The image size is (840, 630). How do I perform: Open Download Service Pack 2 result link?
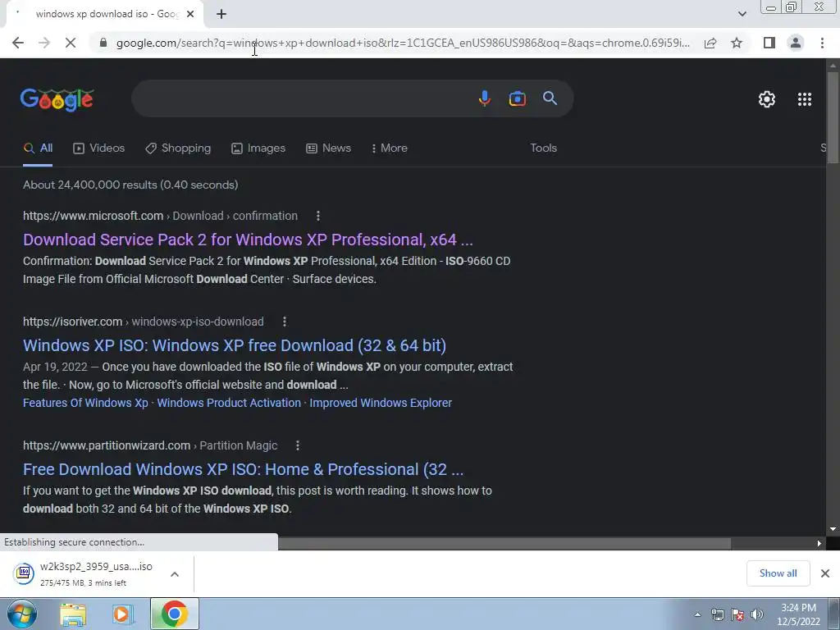click(248, 240)
